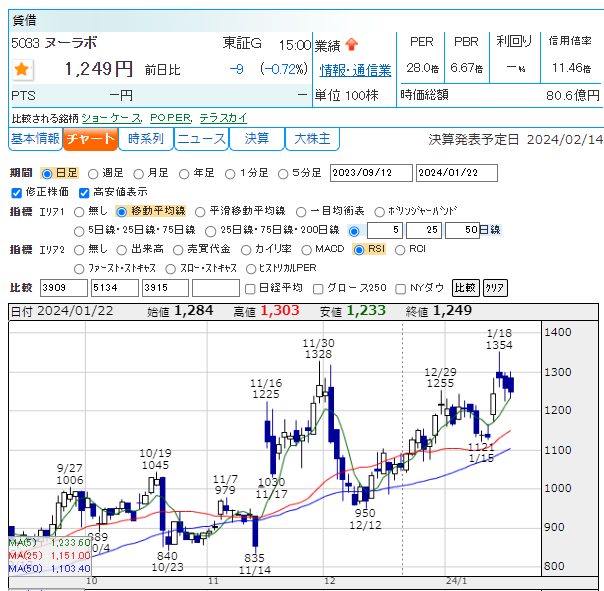Select the RSI radio button
This screenshot has height=591, width=604.
pos(359,250)
